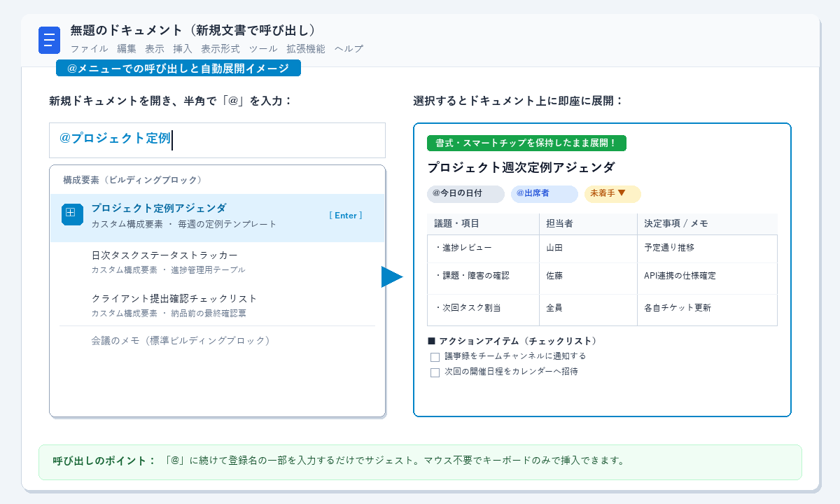Screen dimensions: 840x504
Task: Open the 挿入 menu
Action: click(183, 49)
